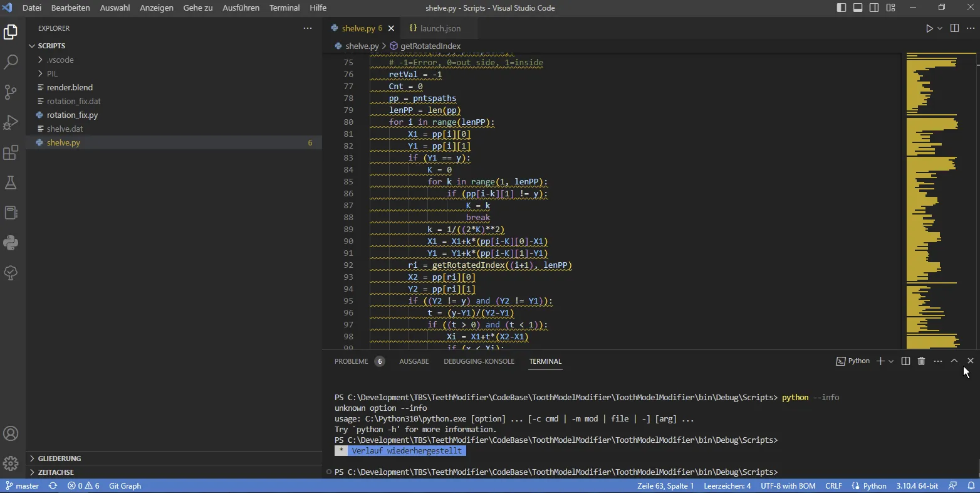Open the Bearbeiten menu
Viewport: 980px width, 493px height.
[x=70, y=8]
